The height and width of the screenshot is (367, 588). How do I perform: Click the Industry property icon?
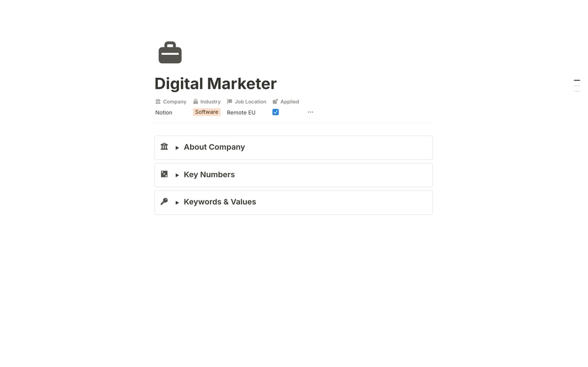(195, 102)
